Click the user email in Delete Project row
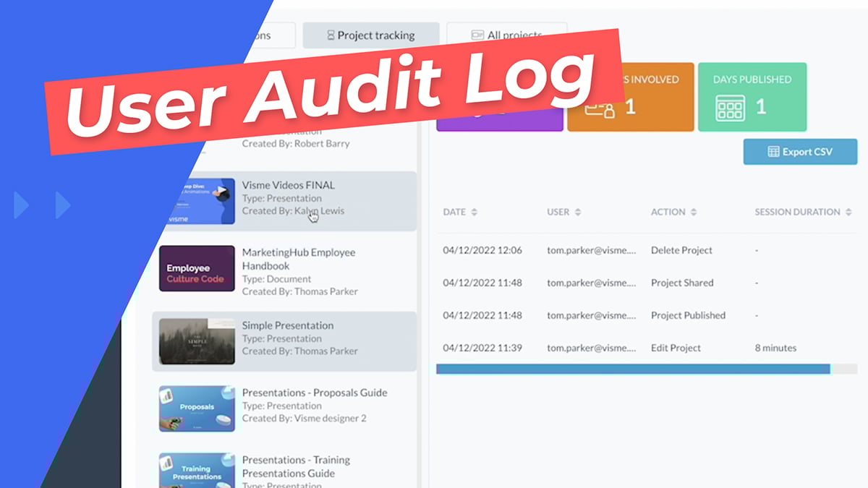 pyautogui.click(x=592, y=250)
